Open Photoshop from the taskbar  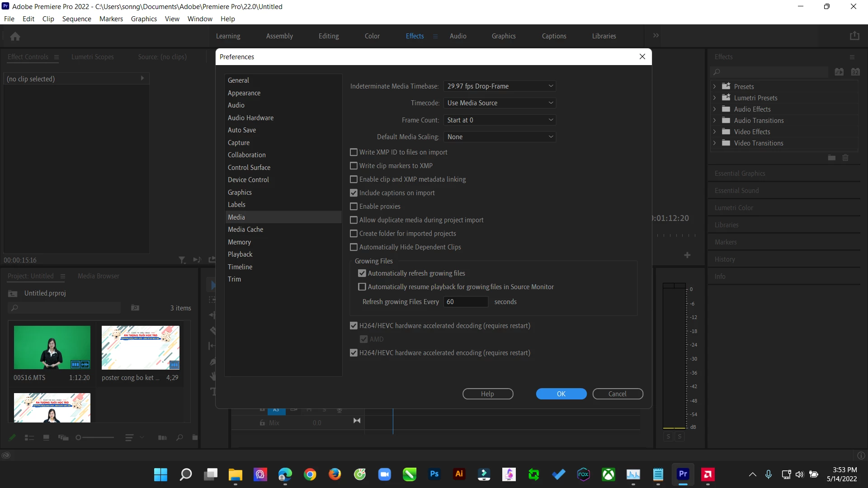[x=434, y=474]
